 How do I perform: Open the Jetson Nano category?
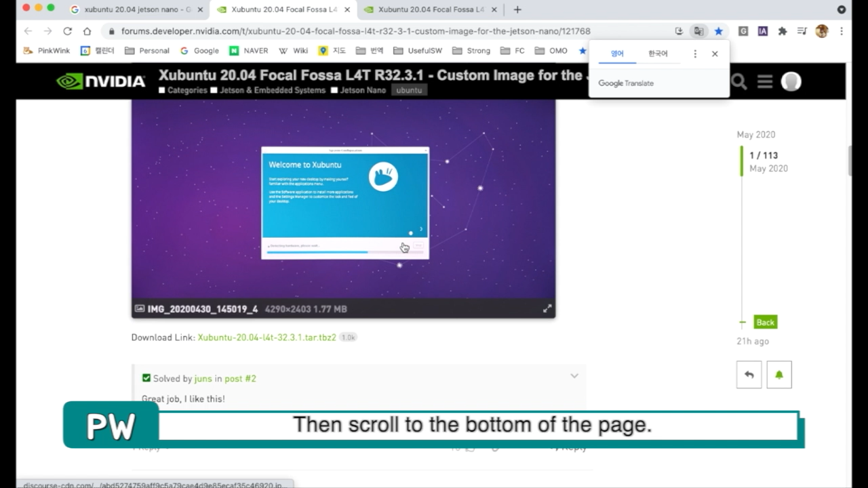pyautogui.click(x=358, y=90)
